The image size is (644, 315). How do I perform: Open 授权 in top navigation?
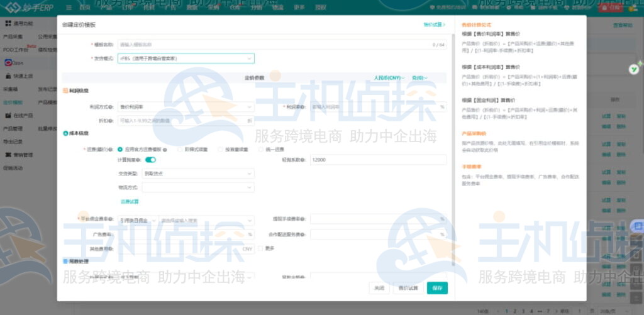pos(320,8)
